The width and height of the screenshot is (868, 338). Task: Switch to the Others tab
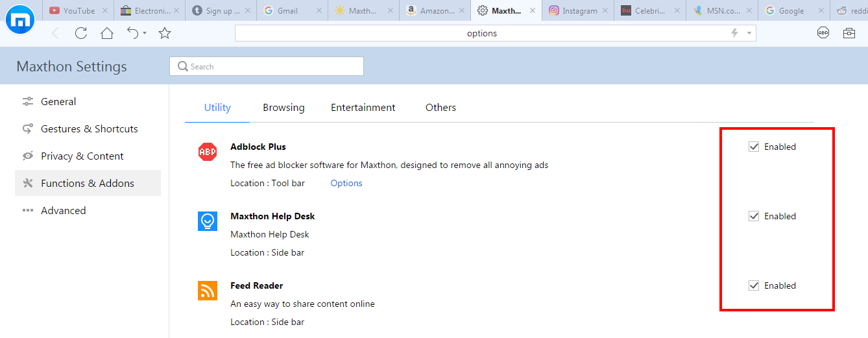click(440, 108)
